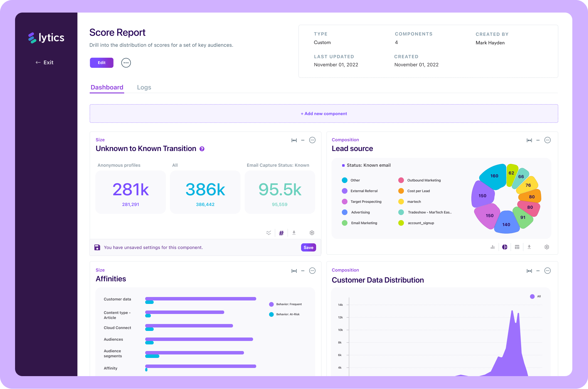Expand width of the Affinities component
The width and height of the screenshot is (588, 389).
[294, 271]
